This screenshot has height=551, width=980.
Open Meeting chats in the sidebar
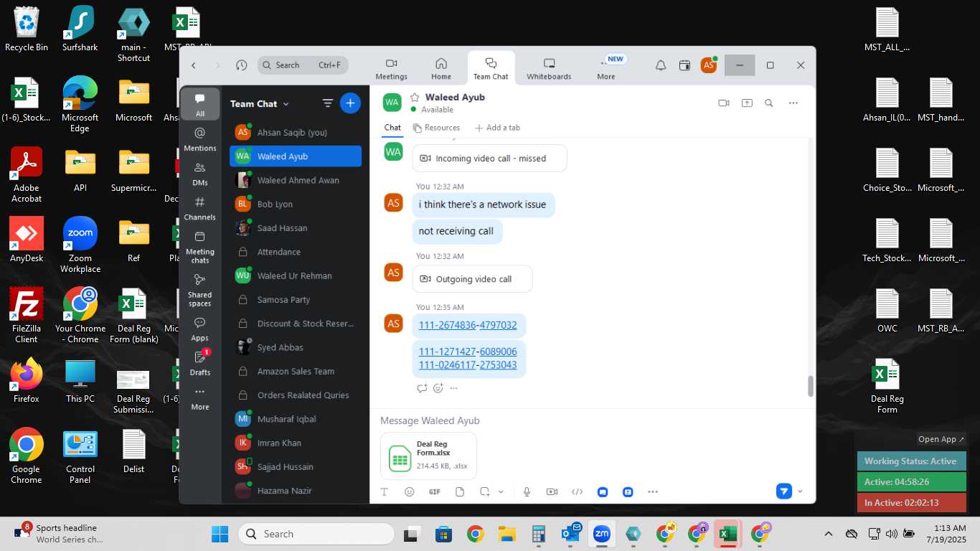[x=200, y=247]
